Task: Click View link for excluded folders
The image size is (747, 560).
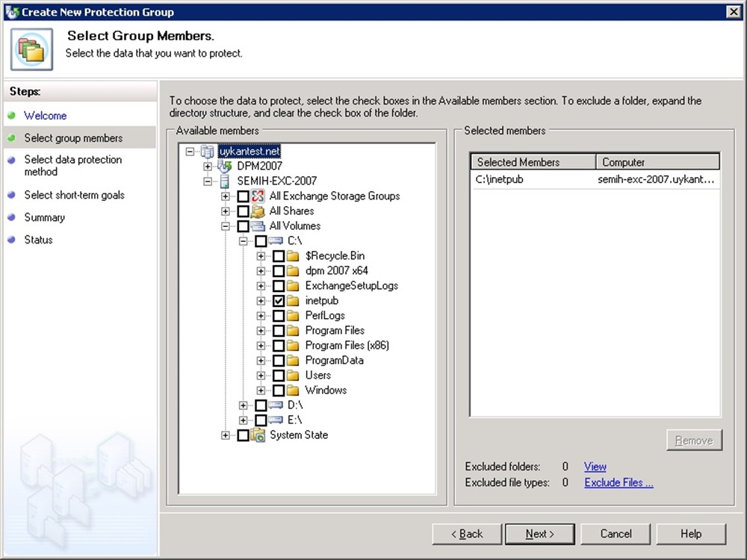Action: [595, 467]
